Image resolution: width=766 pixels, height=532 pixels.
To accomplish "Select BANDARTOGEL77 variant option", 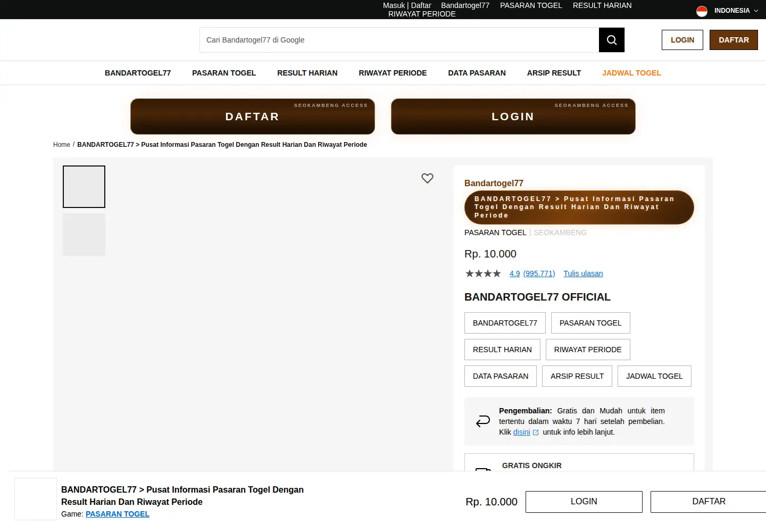I will pos(505,323).
